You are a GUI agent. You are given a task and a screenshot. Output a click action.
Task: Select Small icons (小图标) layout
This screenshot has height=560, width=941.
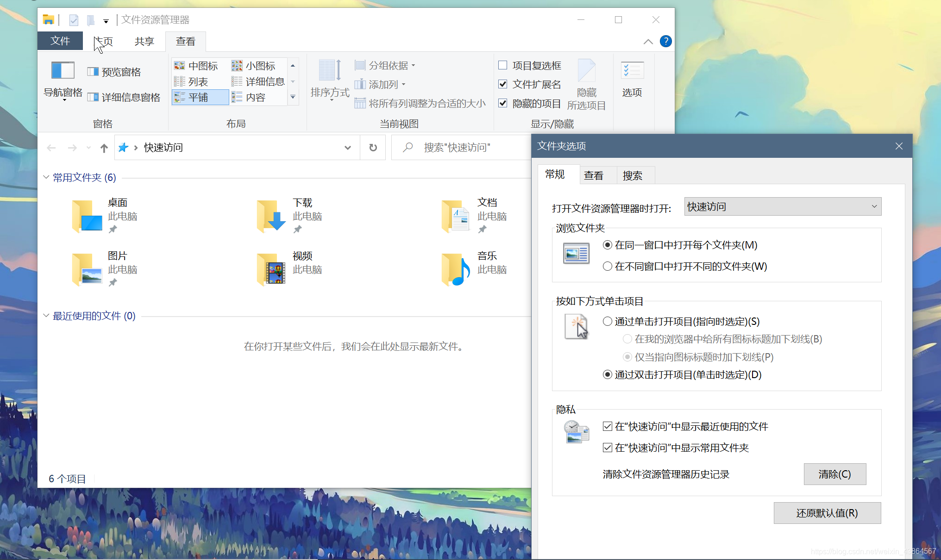pyautogui.click(x=253, y=66)
